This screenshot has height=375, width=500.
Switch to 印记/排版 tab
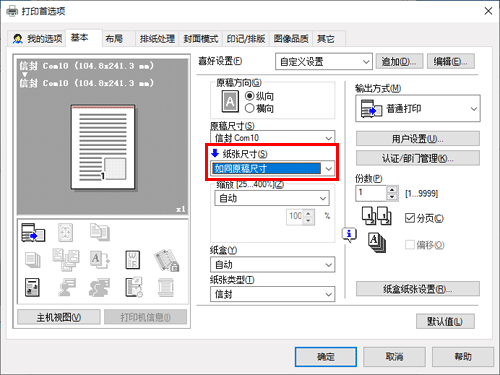[246, 39]
